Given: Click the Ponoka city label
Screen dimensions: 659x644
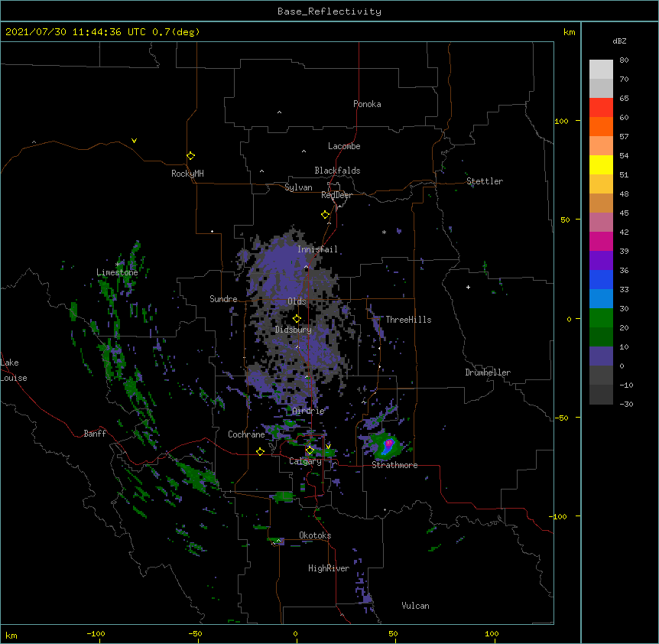Looking at the screenshot, I should pos(367,104).
